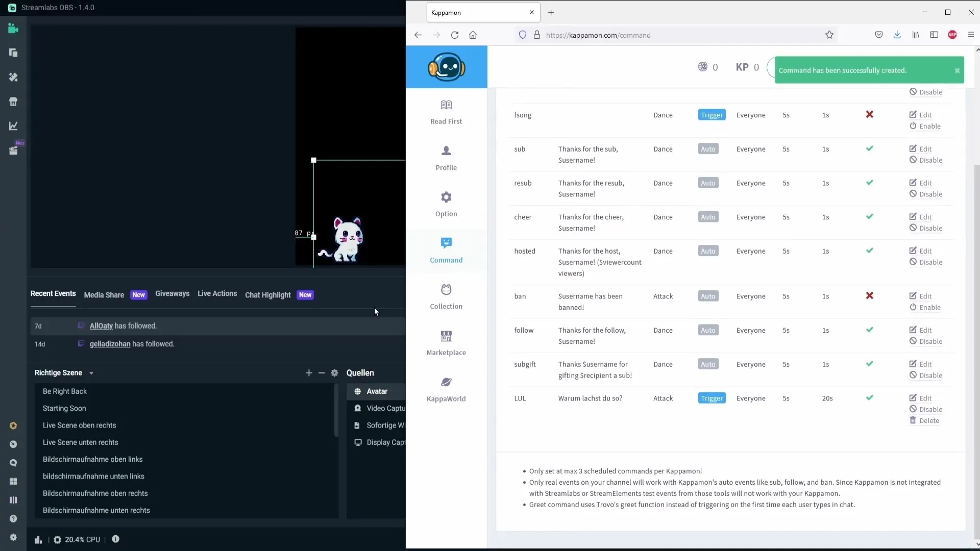Image resolution: width=980 pixels, height=551 pixels.
Task: Dismiss the success notification with its X
Action: (957, 71)
